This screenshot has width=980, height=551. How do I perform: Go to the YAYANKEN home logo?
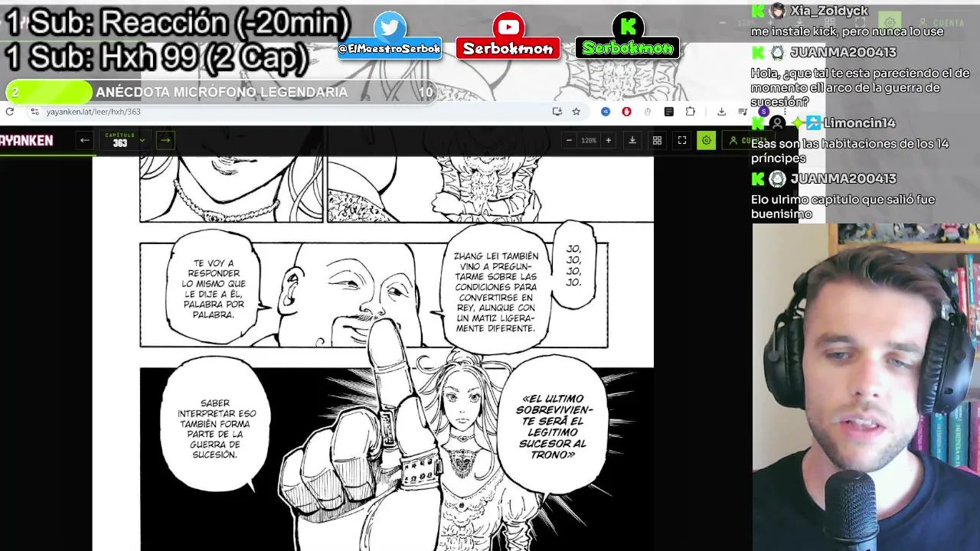(27, 141)
